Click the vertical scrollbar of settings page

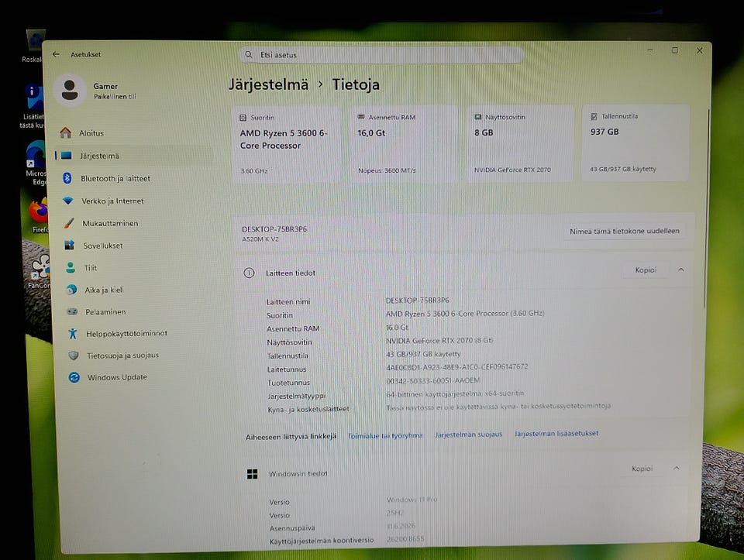pyautogui.click(x=707, y=208)
